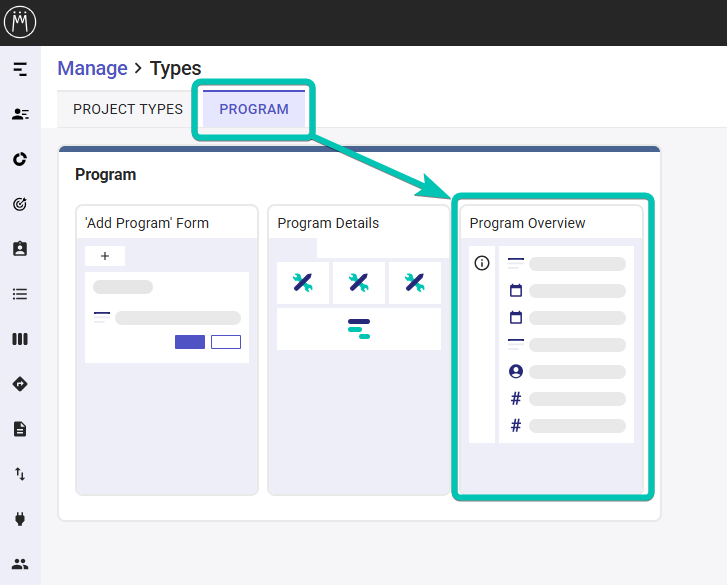
Task: Click the Types breadcrumb text
Action: coord(175,69)
